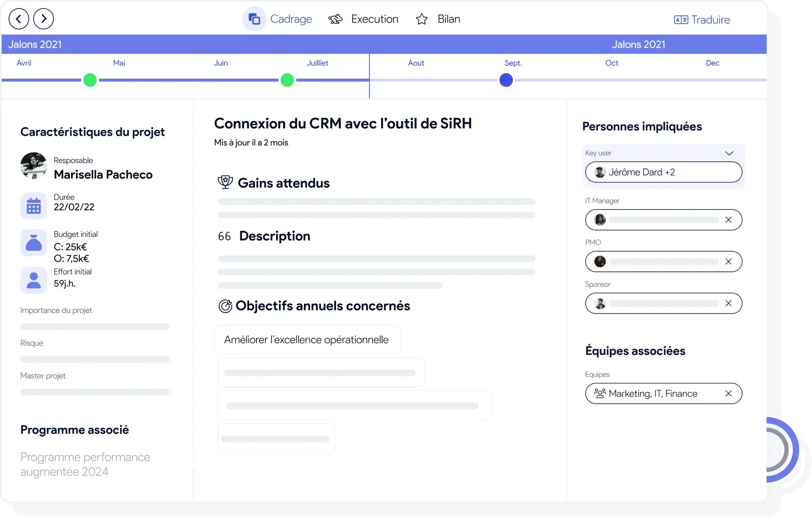The width and height of the screenshot is (812, 516).
Task: Click the Master projet bar
Action: [95, 392]
